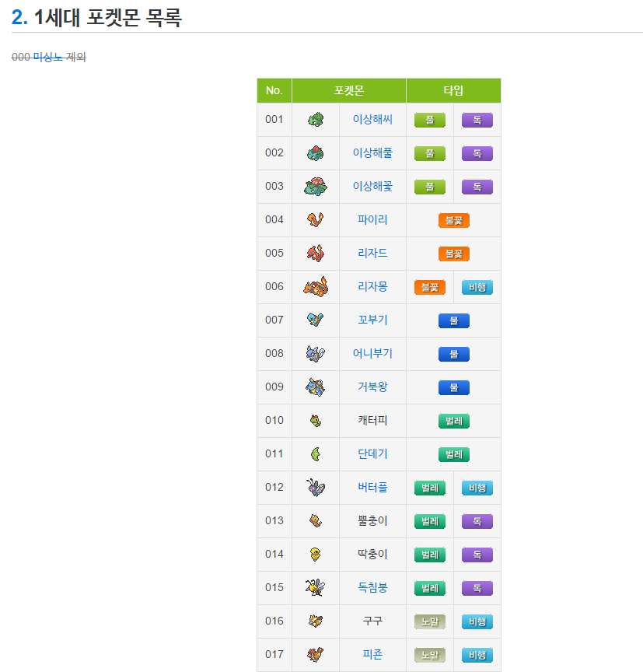This screenshot has width=643, height=672.
Task: Open the 피죤 link
Action: pyautogui.click(x=372, y=654)
